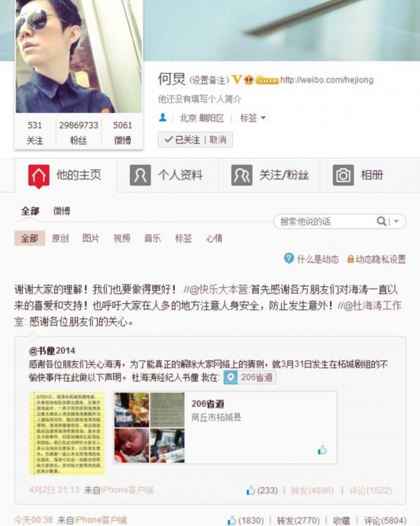
Task: Click the search magnifier icon
Action: click(381, 221)
